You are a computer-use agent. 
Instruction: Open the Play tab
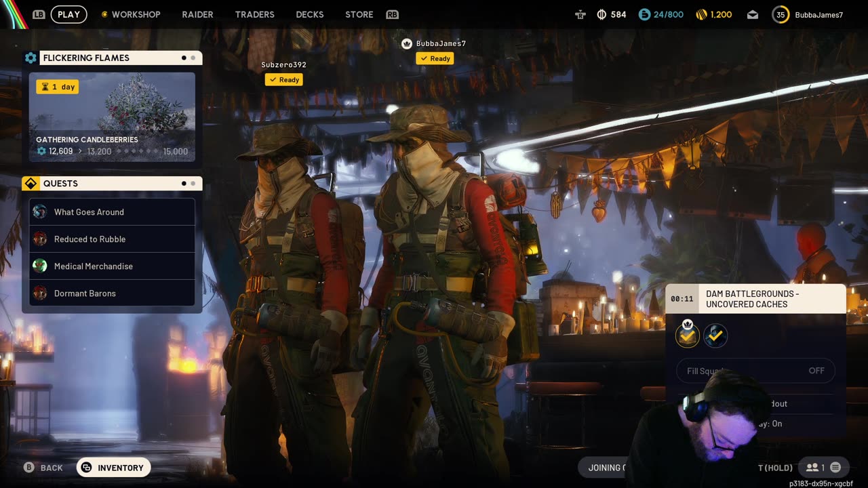(68, 14)
